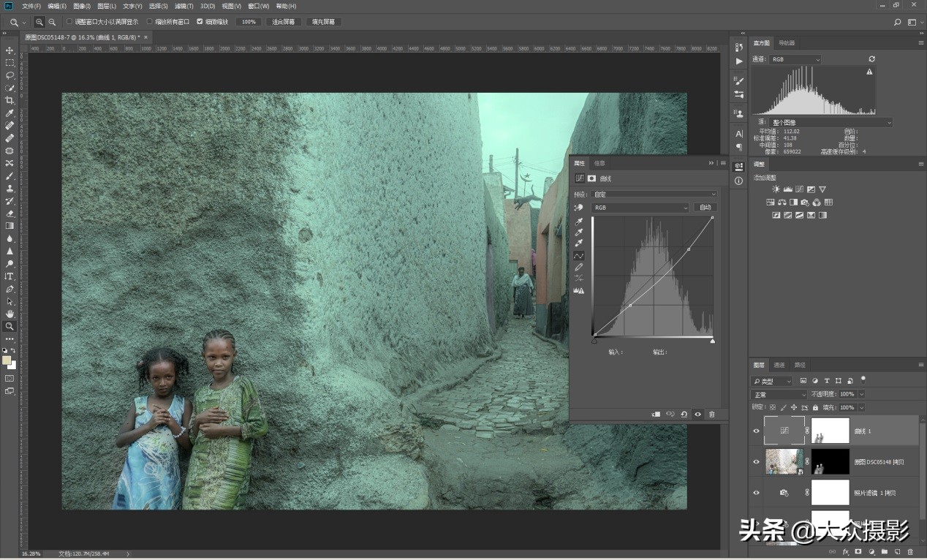Hide the 曲线 1 layer

pos(757,431)
